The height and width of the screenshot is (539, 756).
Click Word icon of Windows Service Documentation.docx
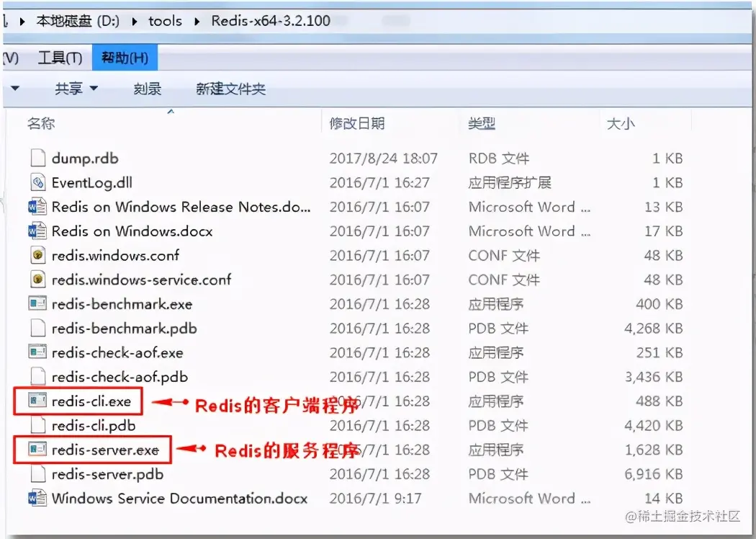click(37, 498)
